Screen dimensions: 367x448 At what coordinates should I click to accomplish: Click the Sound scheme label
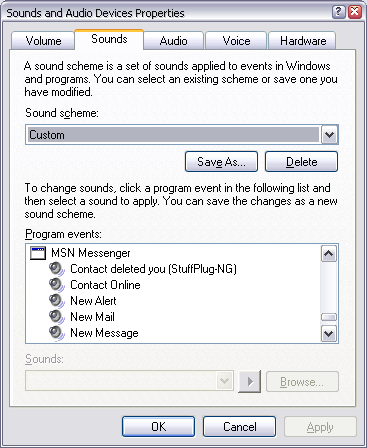coord(62,113)
